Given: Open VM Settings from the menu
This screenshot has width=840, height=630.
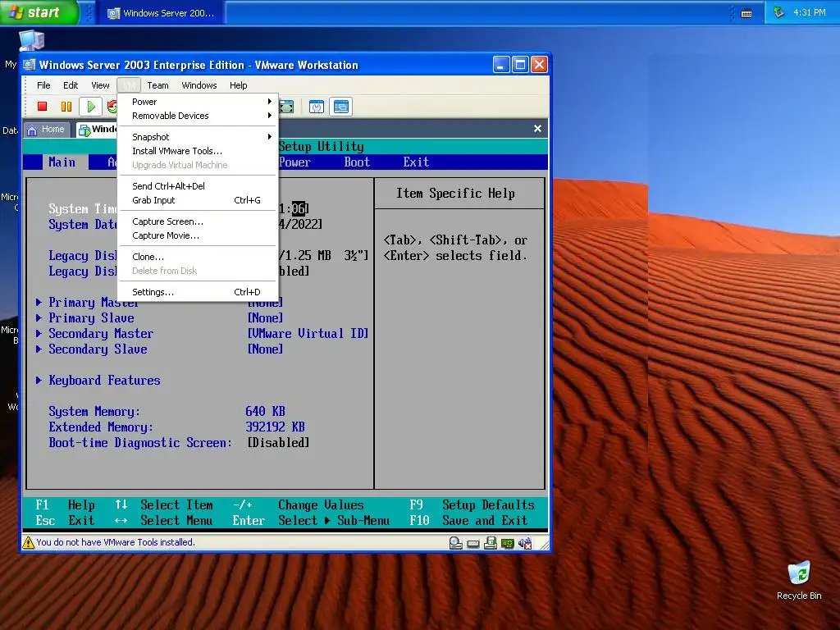Looking at the screenshot, I should click(x=198, y=292).
